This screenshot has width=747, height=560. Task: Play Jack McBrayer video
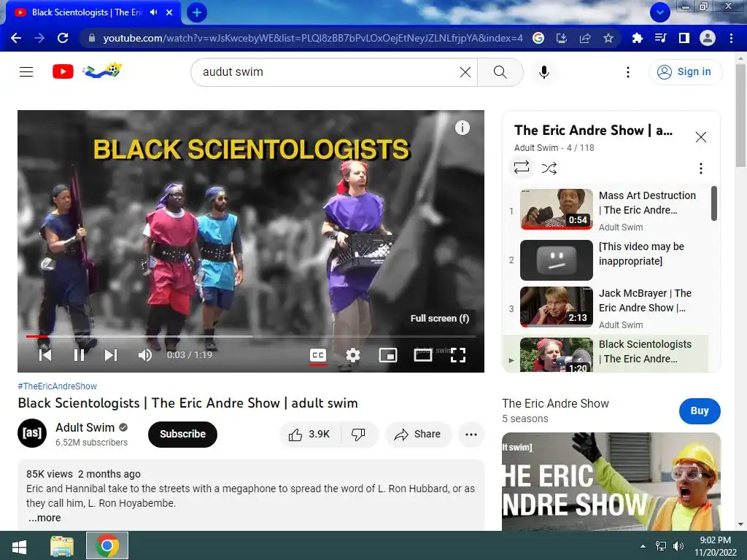pyautogui.click(x=608, y=308)
